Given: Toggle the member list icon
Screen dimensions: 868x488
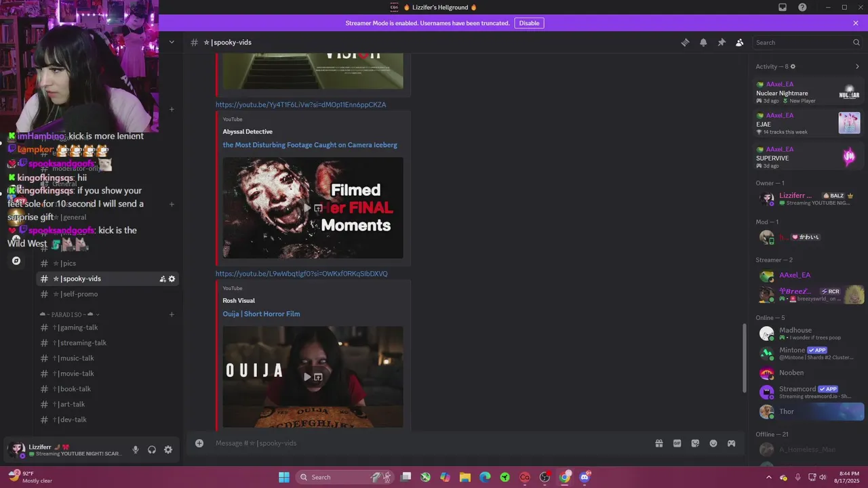Looking at the screenshot, I should 740,42.
